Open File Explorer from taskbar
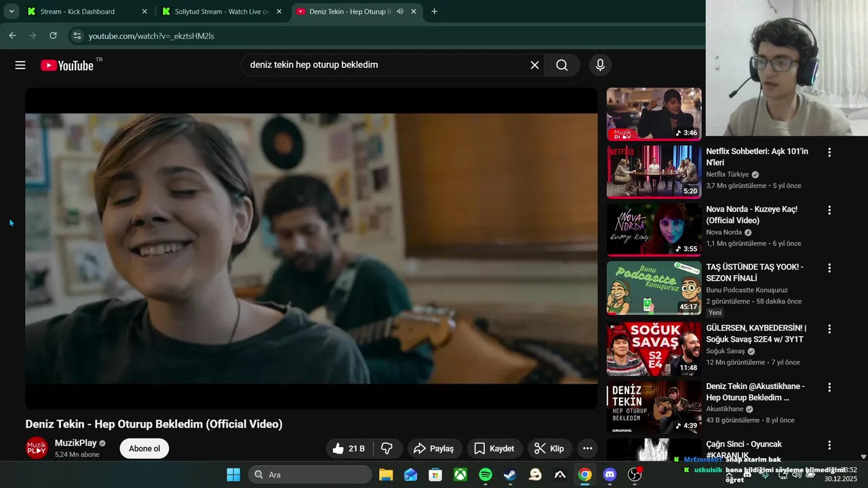The image size is (868, 488). pos(386,474)
